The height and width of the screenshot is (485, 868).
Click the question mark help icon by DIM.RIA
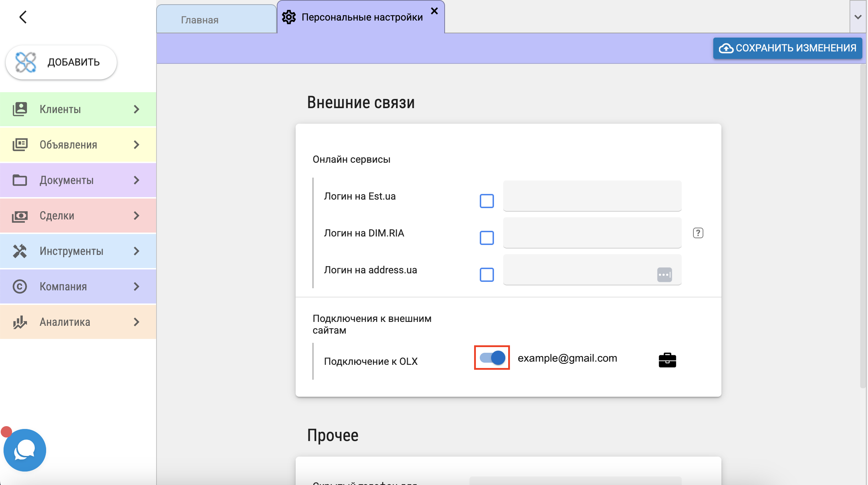tap(698, 233)
